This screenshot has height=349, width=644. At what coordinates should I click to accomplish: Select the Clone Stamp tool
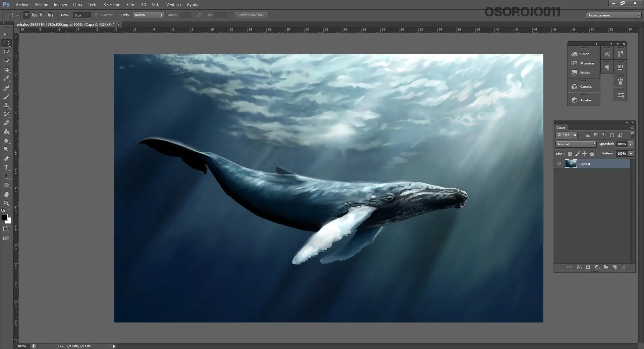(6, 105)
